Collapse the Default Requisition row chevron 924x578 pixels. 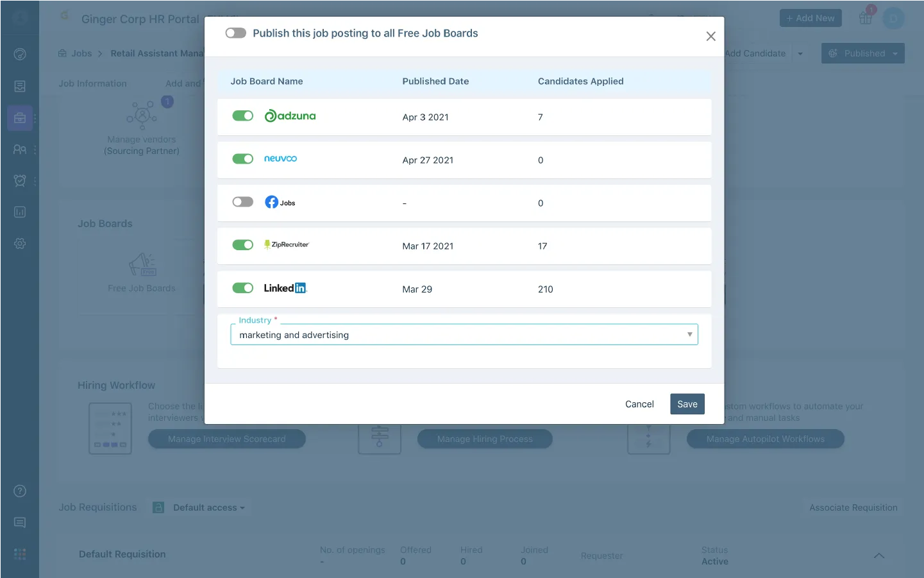(879, 556)
